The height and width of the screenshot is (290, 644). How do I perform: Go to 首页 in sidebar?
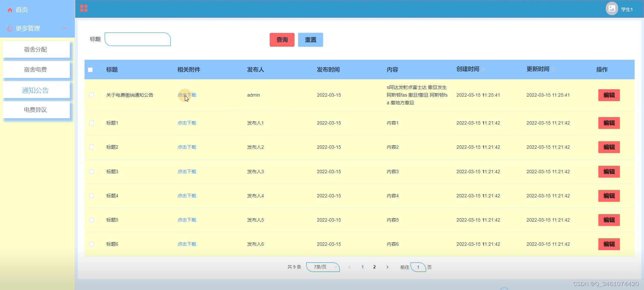coord(22,10)
